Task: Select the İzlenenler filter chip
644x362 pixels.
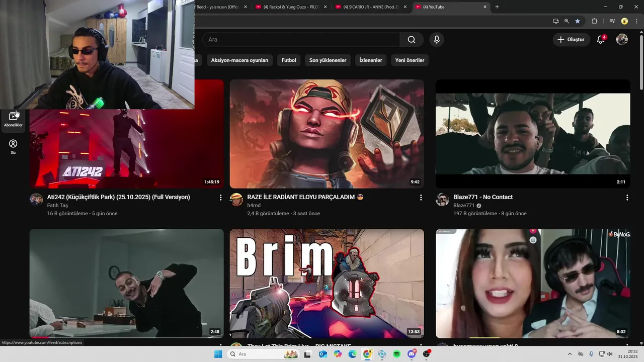Action: [x=371, y=60]
